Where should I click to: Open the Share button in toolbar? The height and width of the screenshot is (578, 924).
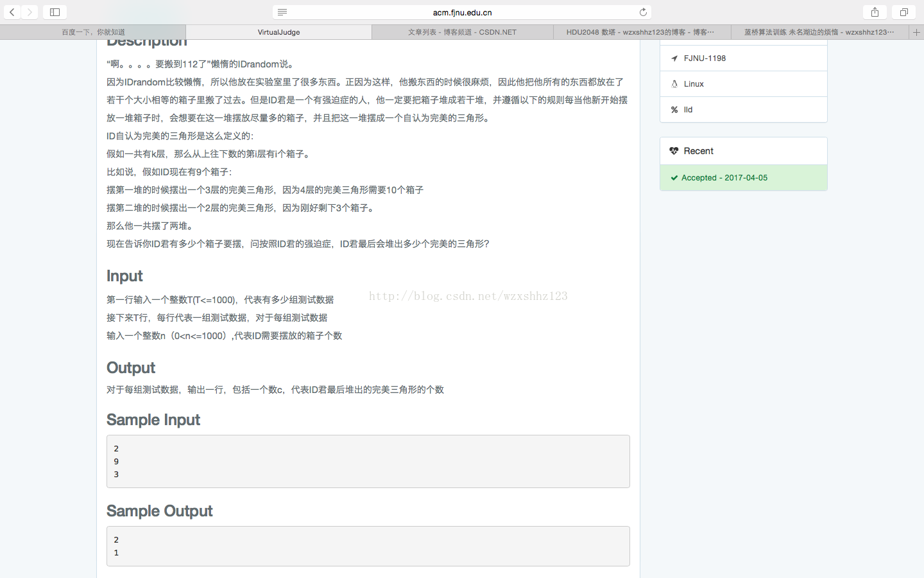(x=875, y=12)
